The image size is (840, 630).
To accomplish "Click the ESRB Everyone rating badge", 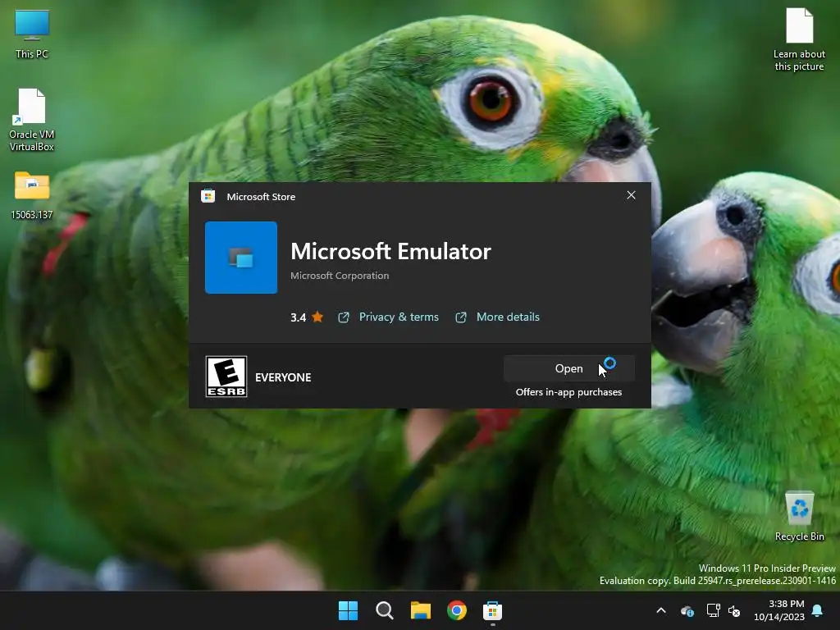I will [226, 377].
